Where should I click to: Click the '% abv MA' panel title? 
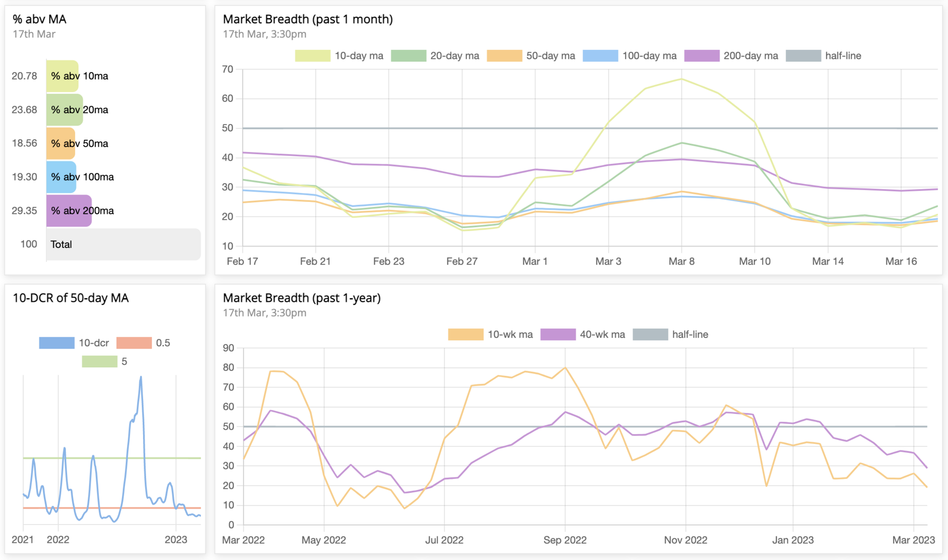(x=39, y=19)
